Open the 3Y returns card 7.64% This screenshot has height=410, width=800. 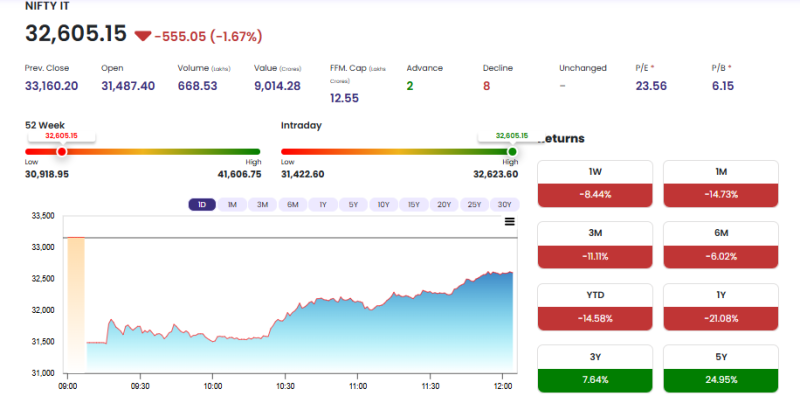[595, 369]
